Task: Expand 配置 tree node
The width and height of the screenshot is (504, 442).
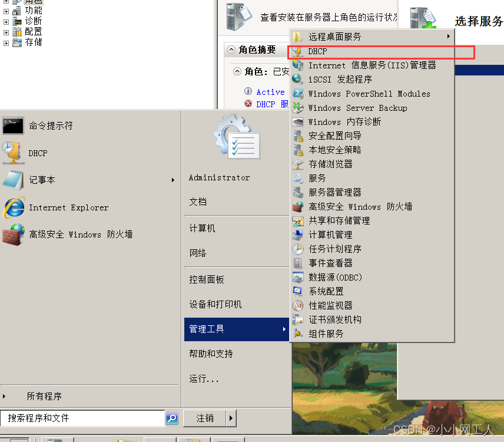Action: click(6, 32)
